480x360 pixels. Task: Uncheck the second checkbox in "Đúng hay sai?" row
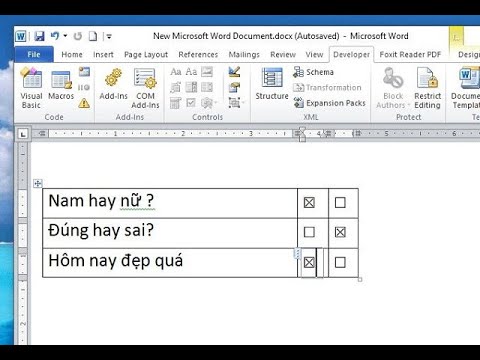(340, 232)
